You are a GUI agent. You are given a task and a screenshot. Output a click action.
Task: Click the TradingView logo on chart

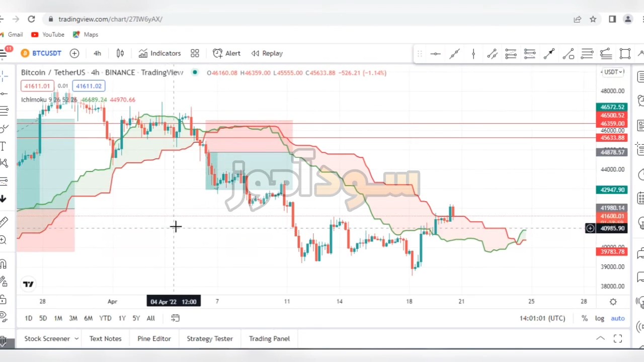[28, 284]
